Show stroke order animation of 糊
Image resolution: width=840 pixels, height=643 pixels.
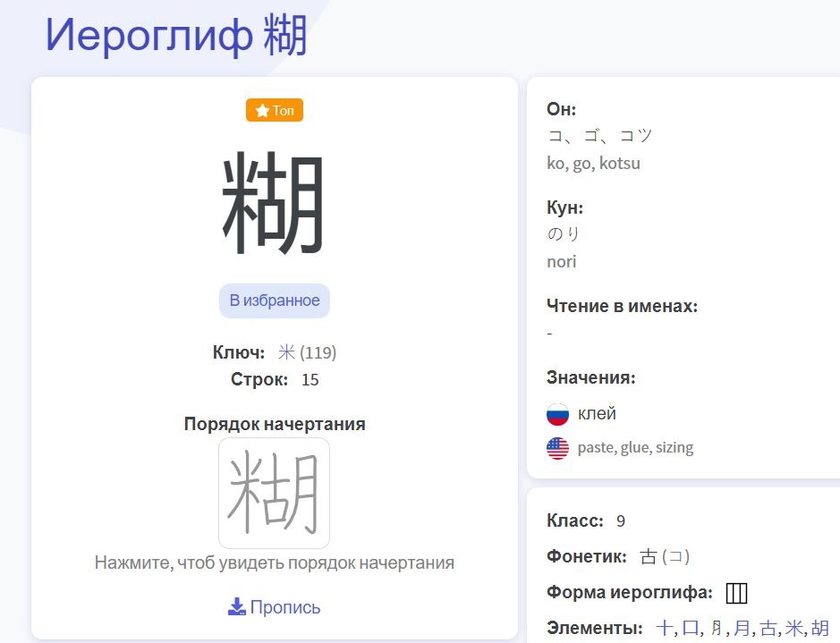[275, 493]
